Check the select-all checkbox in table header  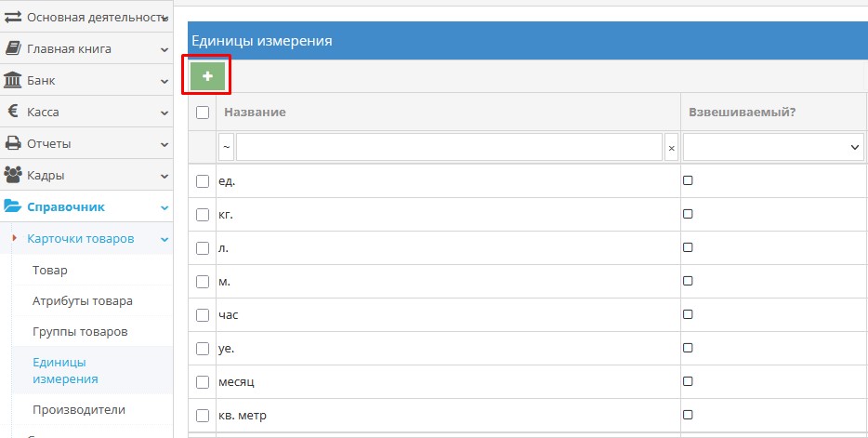point(203,113)
